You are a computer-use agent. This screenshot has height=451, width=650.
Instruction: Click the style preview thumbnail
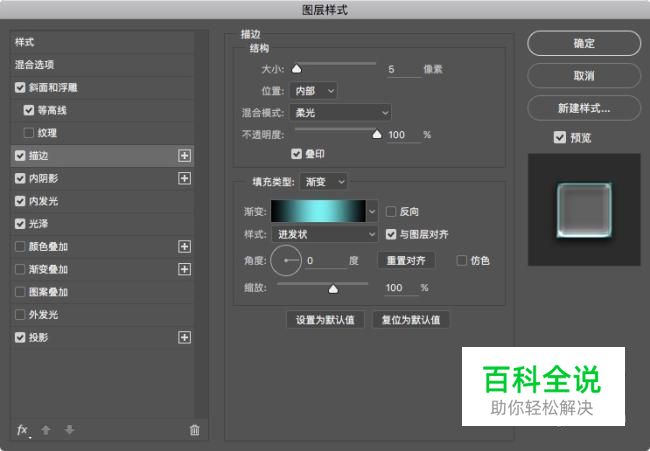click(584, 210)
